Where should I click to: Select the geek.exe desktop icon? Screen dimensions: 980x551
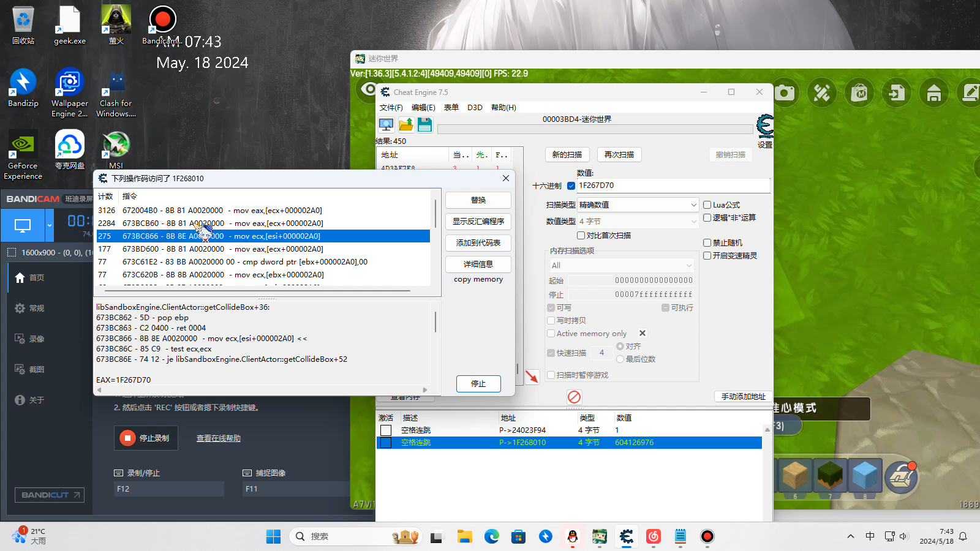(70, 25)
